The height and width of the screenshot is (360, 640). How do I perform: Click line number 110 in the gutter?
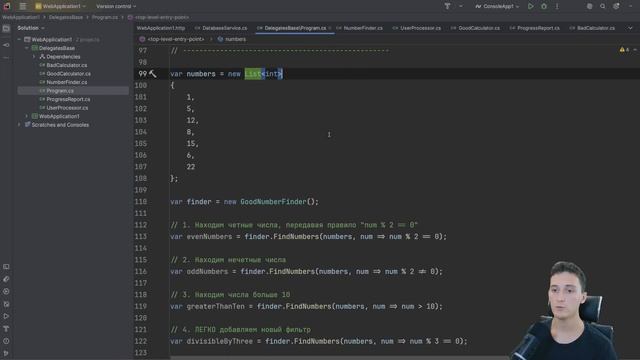(x=141, y=202)
